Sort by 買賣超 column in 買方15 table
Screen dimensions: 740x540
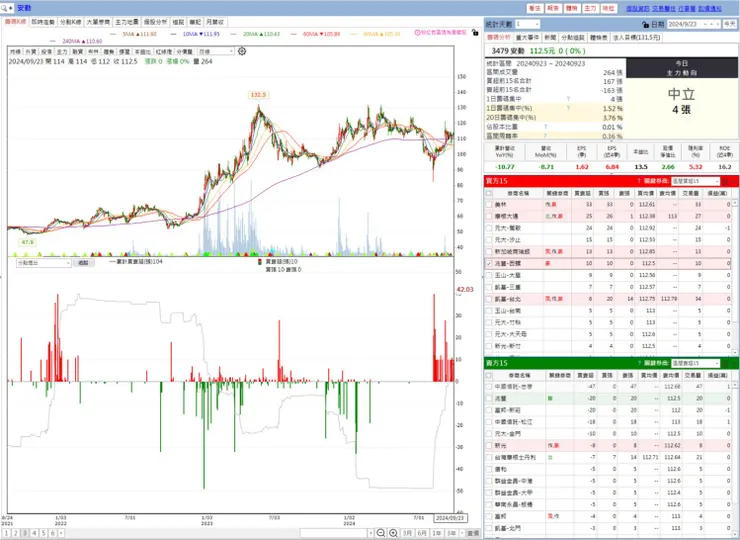pos(583,193)
